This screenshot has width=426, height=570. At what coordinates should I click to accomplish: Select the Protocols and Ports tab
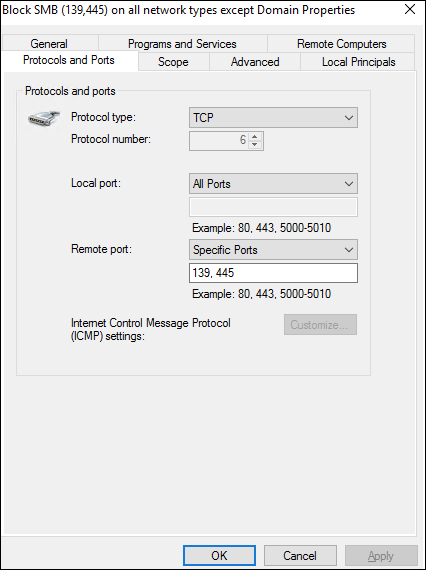[69, 60]
